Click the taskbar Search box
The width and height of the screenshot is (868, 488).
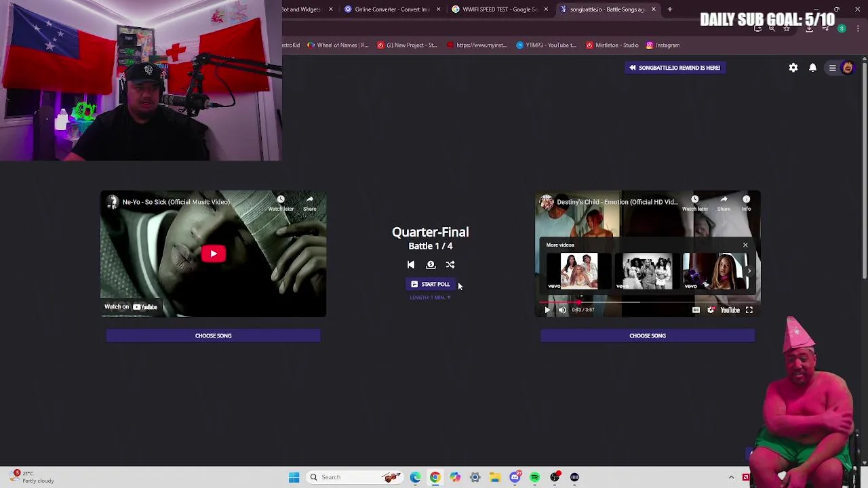(355, 477)
